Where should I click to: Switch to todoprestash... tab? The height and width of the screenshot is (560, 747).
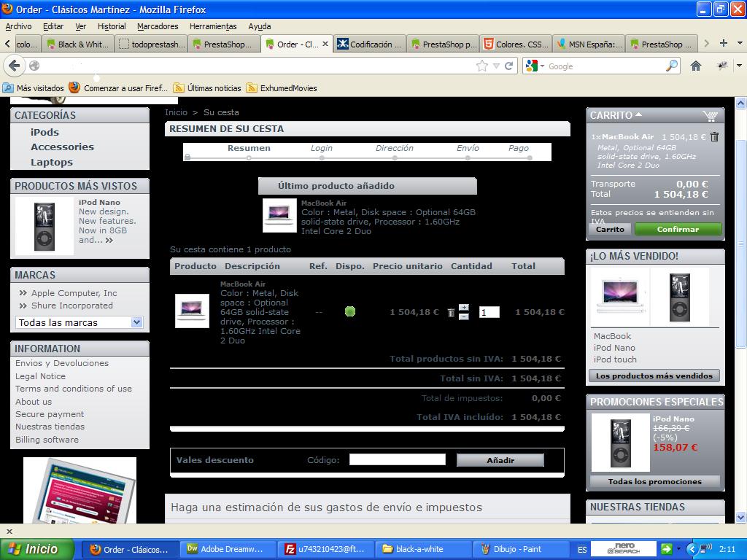click(x=151, y=44)
